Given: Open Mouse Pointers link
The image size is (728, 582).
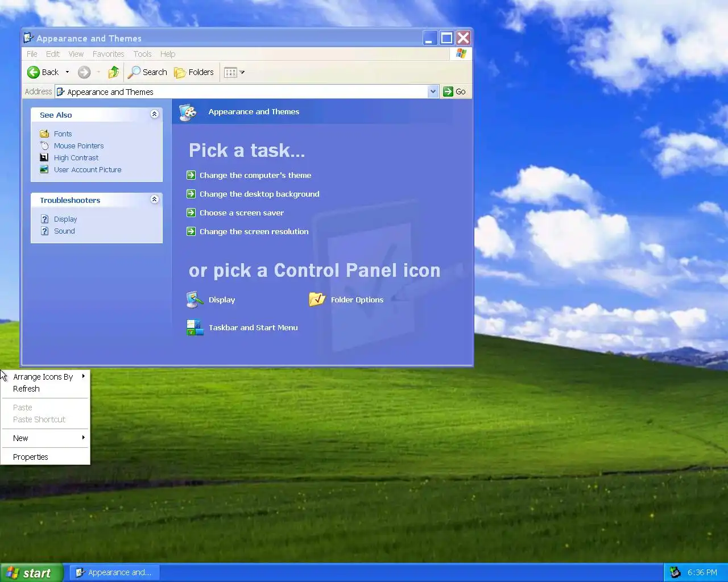Looking at the screenshot, I should click(78, 145).
